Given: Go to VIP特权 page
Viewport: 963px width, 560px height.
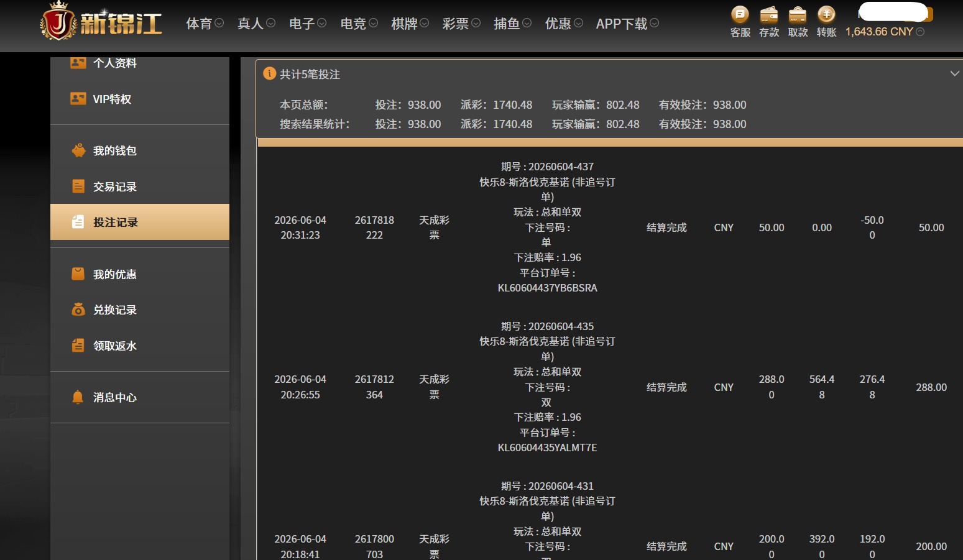Looking at the screenshot, I should coord(112,99).
